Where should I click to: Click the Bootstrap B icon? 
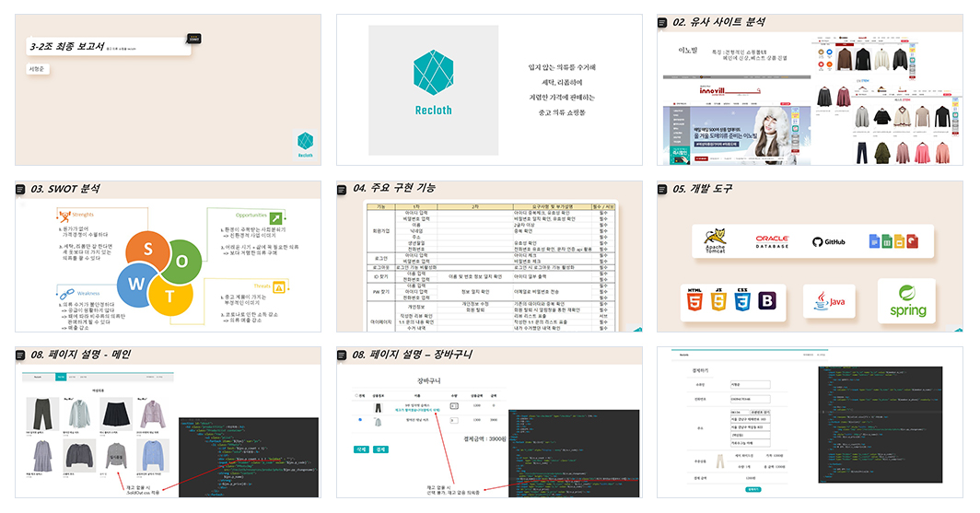tap(766, 301)
